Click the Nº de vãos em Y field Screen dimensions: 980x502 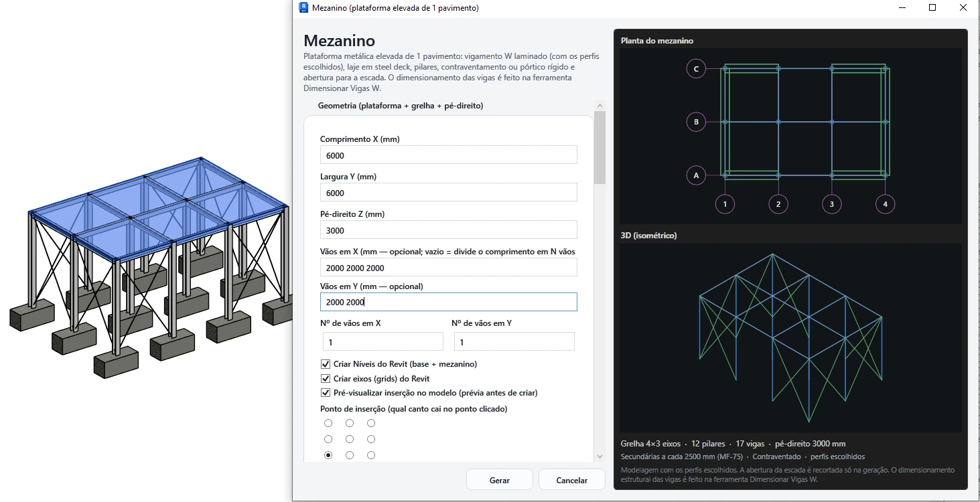tap(514, 341)
